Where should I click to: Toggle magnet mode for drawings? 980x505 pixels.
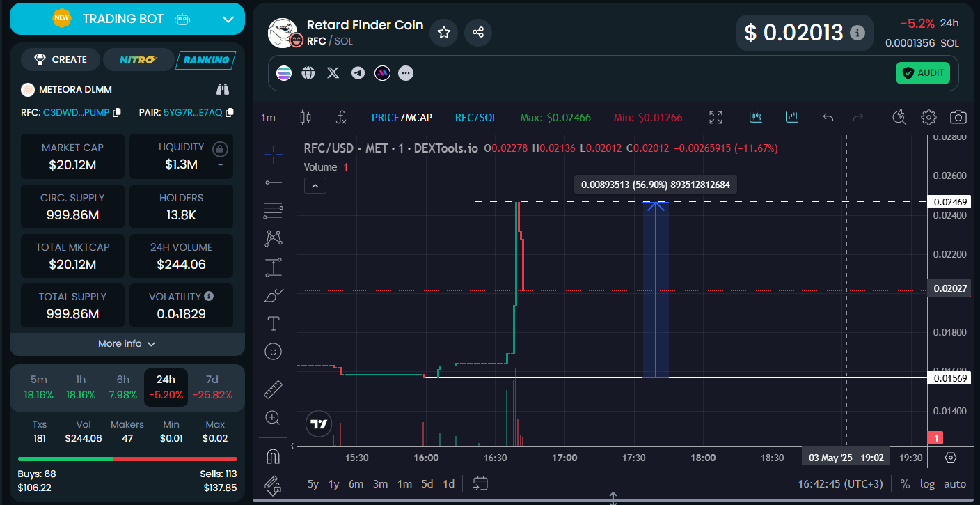[x=274, y=457]
